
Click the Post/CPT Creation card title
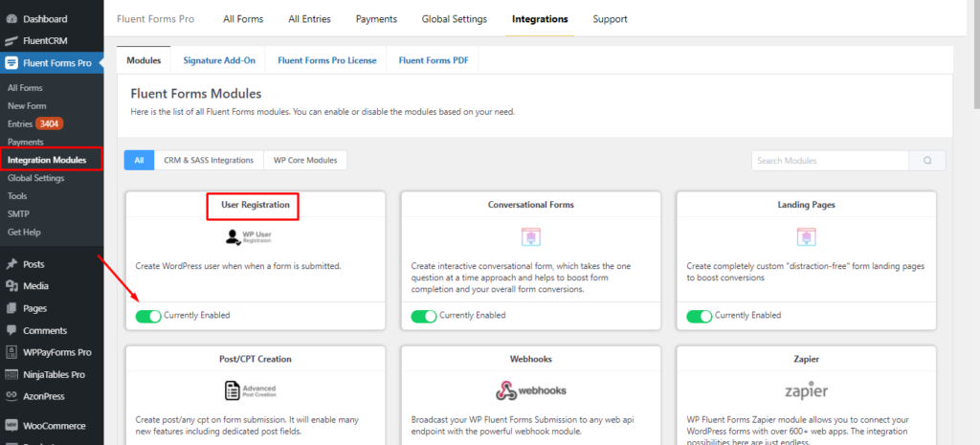[x=255, y=360]
